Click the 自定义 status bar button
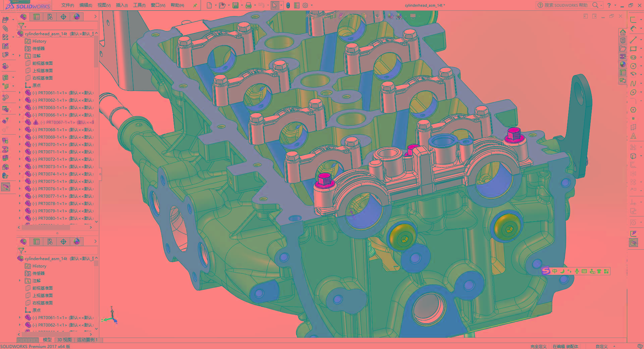This screenshot has height=349, width=644. click(602, 346)
